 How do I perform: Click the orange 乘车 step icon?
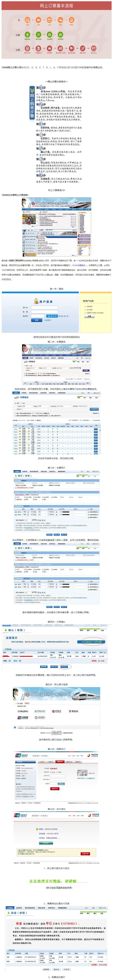(72, 20)
